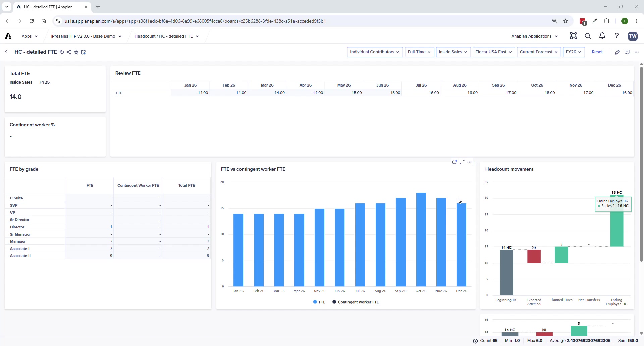Open the FY26 dropdown
The width and height of the screenshot is (644, 346).
(573, 52)
